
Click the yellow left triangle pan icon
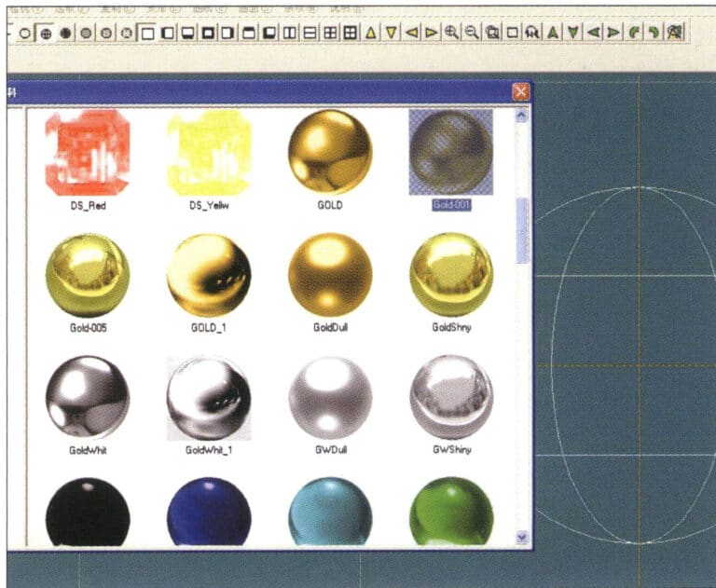[x=411, y=33]
